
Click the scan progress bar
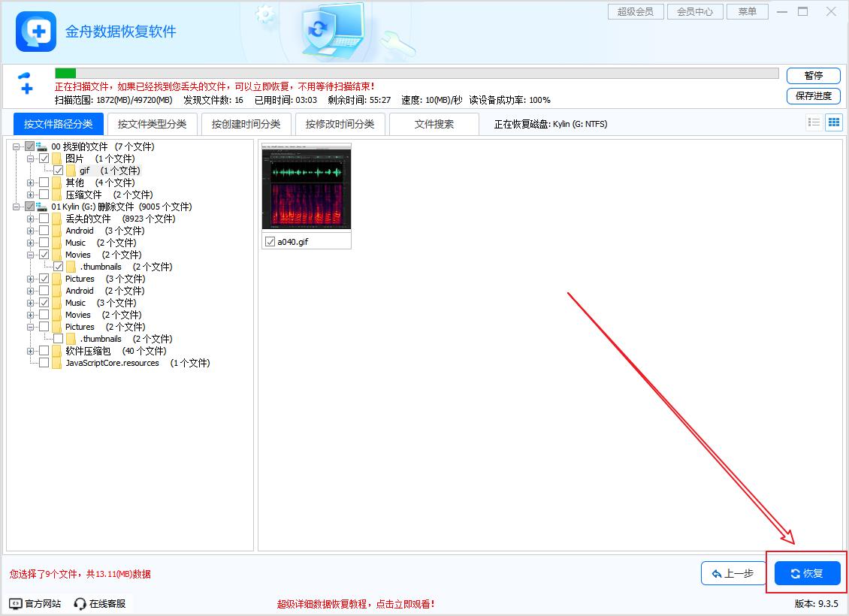coord(416,74)
